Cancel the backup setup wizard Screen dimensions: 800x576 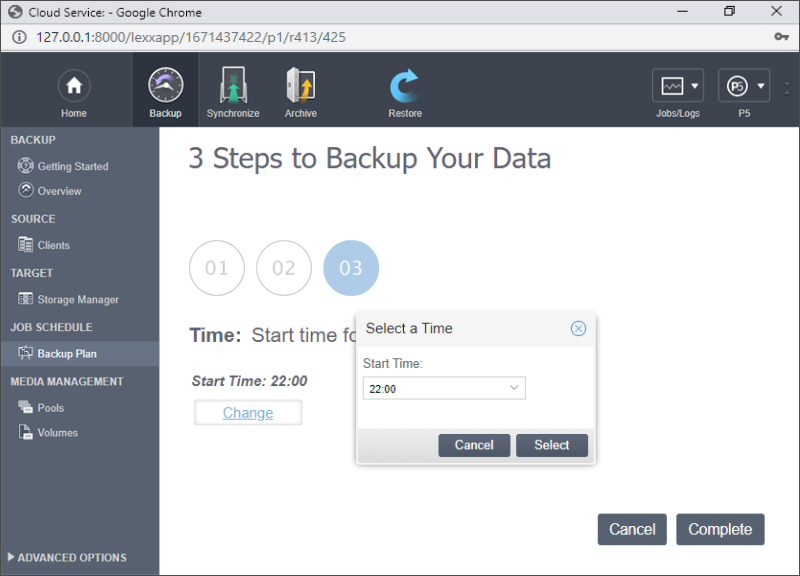point(632,530)
